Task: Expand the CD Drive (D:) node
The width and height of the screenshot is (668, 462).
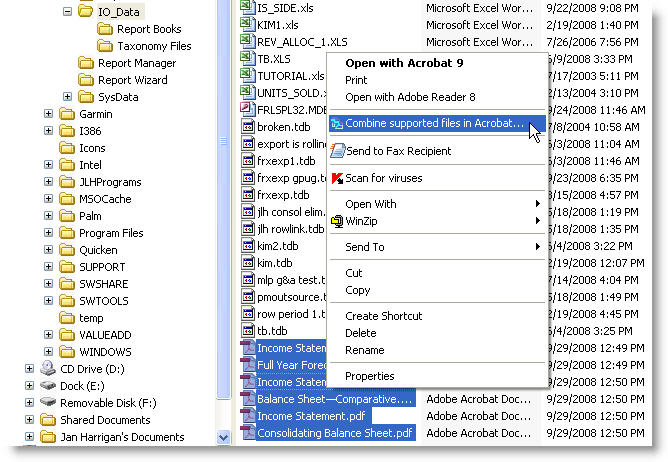Action: pyautogui.click(x=29, y=369)
